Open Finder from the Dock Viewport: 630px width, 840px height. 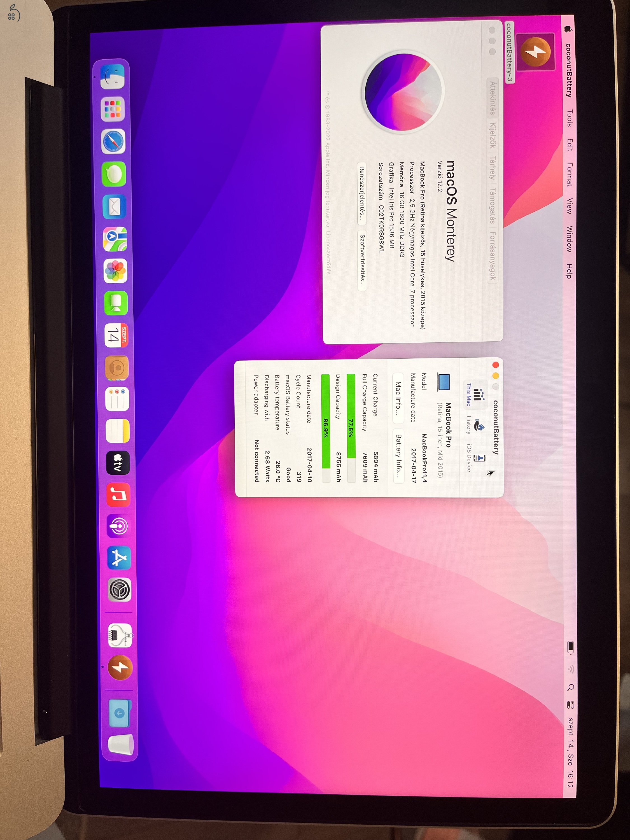112,77
